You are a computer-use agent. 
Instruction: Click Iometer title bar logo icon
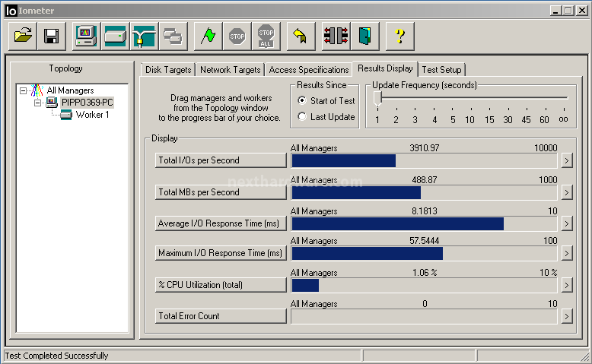click(x=11, y=11)
